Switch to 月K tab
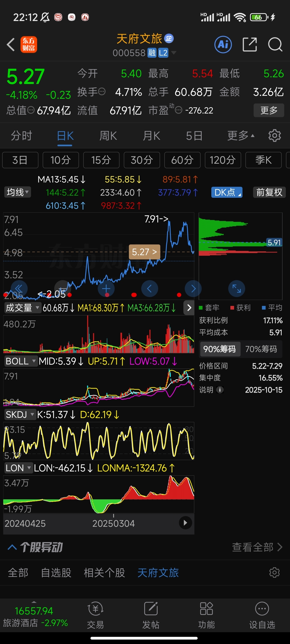The width and height of the screenshot is (290, 644). pyautogui.click(x=151, y=136)
